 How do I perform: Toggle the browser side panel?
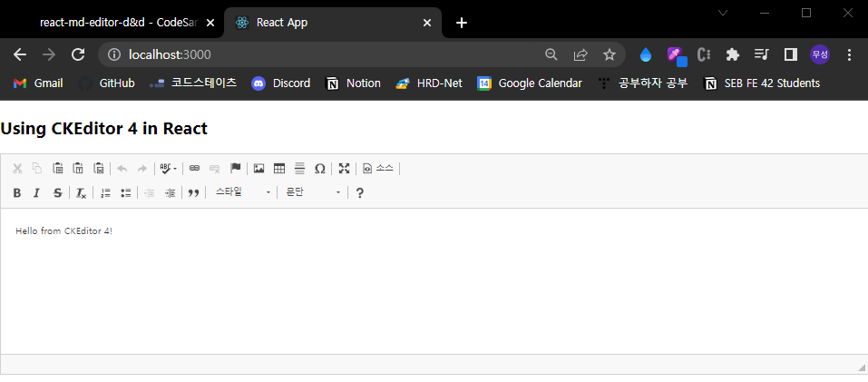point(791,54)
